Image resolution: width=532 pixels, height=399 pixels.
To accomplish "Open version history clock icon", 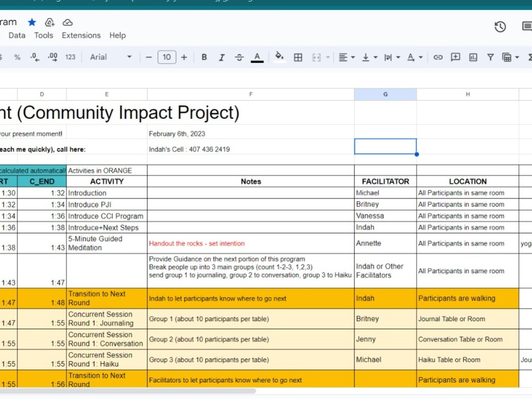I will click(500, 27).
